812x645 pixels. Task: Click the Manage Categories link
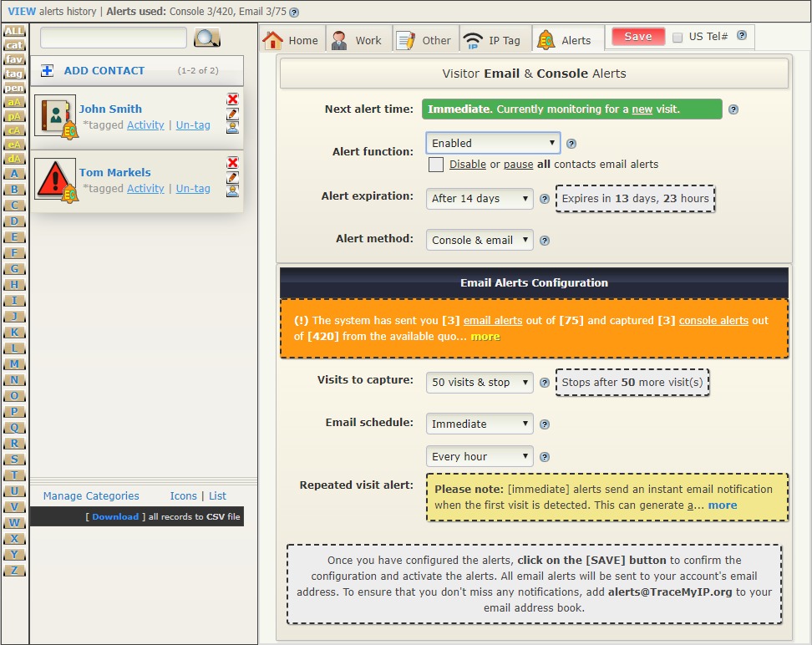91,496
